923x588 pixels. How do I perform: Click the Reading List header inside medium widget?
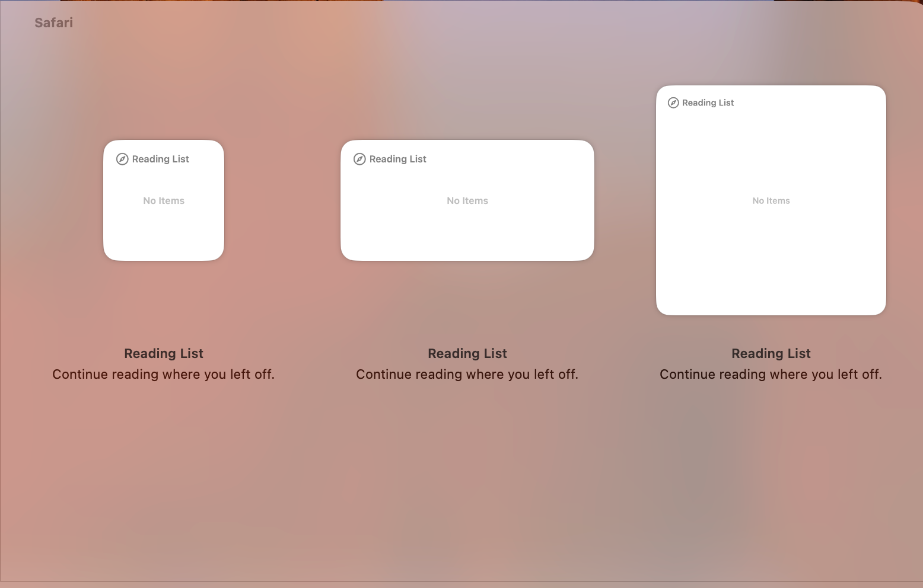click(397, 159)
